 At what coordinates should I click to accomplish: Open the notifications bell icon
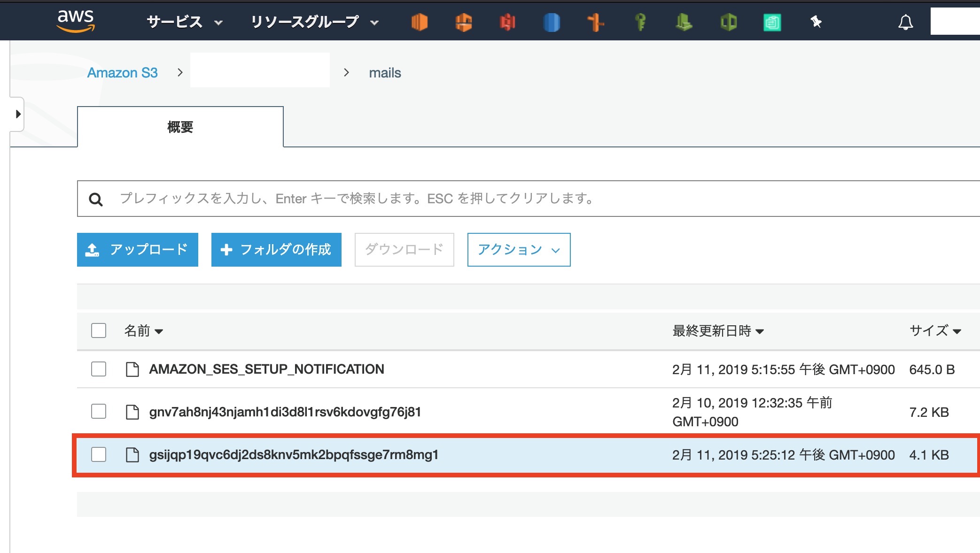tap(905, 22)
